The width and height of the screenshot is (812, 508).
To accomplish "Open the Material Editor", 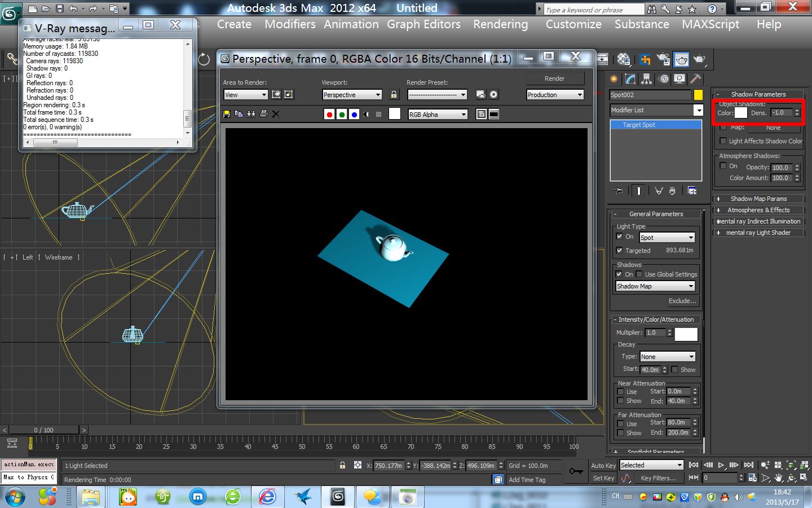I will click(624, 59).
